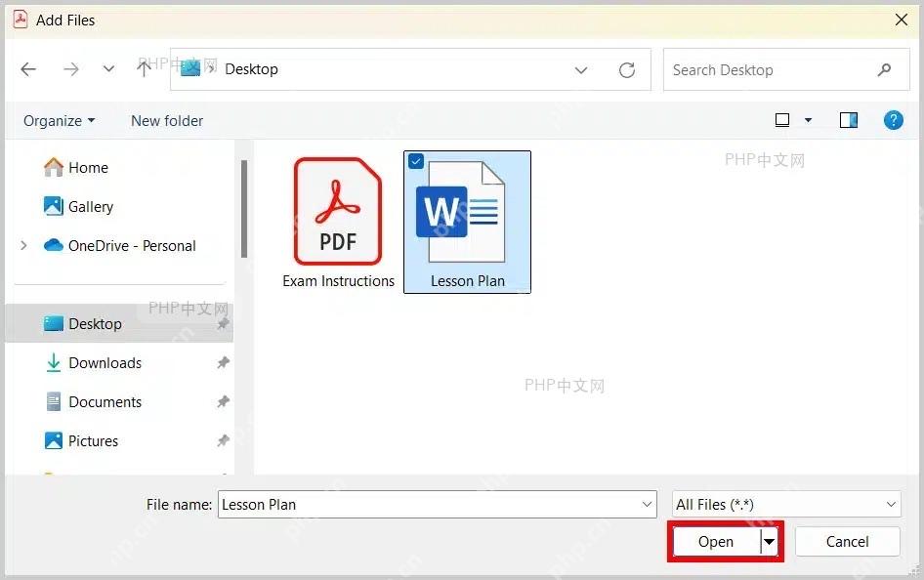Uncheck the Lesson Plan selection checkbox

click(x=416, y=161)
